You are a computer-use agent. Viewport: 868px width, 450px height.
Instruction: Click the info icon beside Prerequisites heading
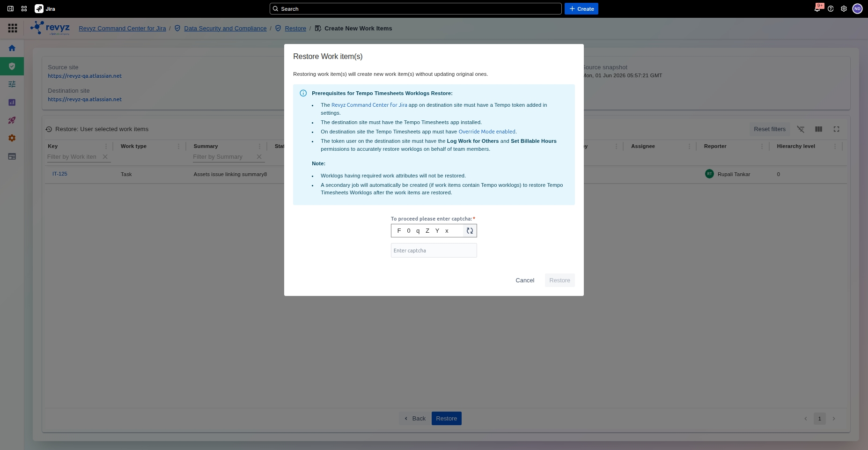(303, 93)
